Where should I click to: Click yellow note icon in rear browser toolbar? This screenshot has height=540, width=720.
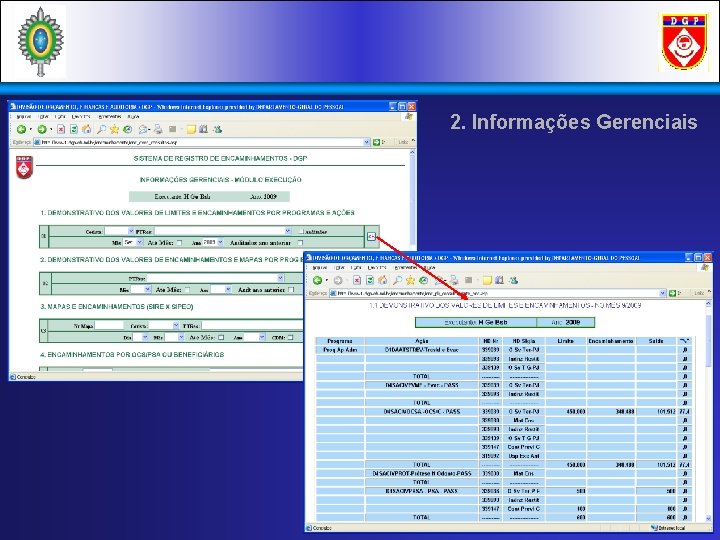191,129
